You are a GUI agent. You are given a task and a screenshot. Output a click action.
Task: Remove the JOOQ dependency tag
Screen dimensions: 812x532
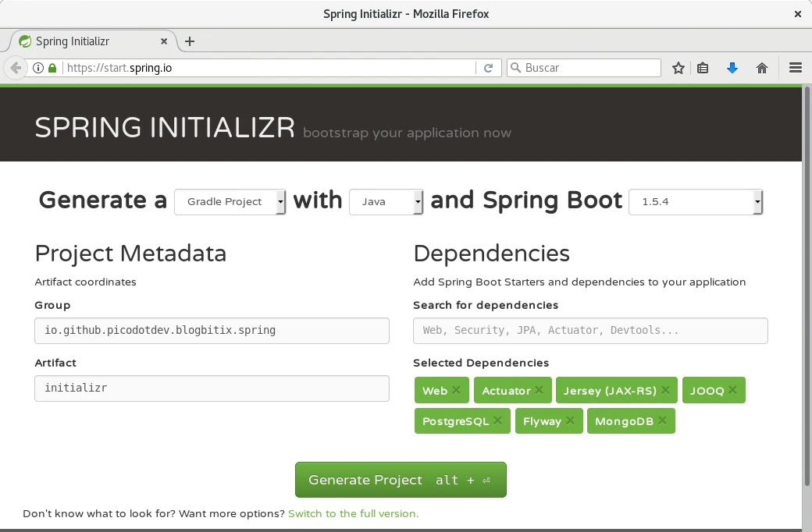[x=732, y=390]
